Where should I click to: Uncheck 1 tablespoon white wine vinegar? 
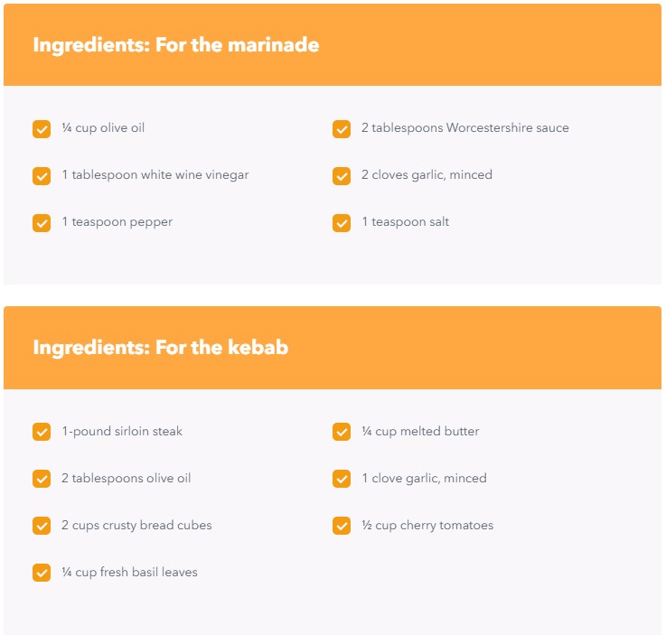[42, 176]
